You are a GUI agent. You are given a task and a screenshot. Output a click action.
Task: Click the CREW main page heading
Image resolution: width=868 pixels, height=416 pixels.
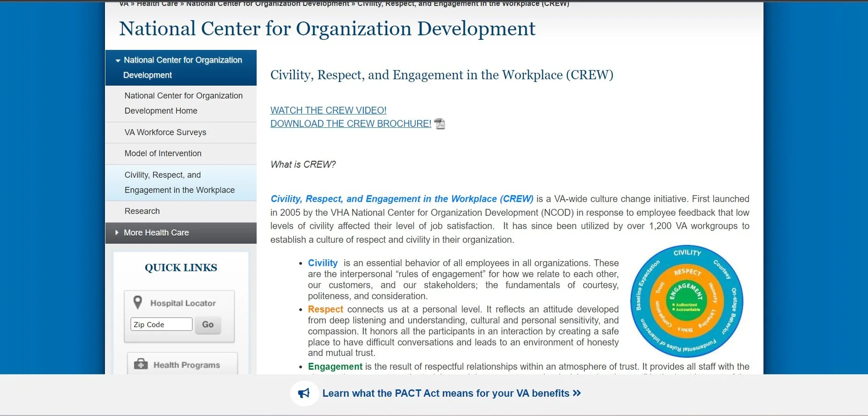pos(442,75)
